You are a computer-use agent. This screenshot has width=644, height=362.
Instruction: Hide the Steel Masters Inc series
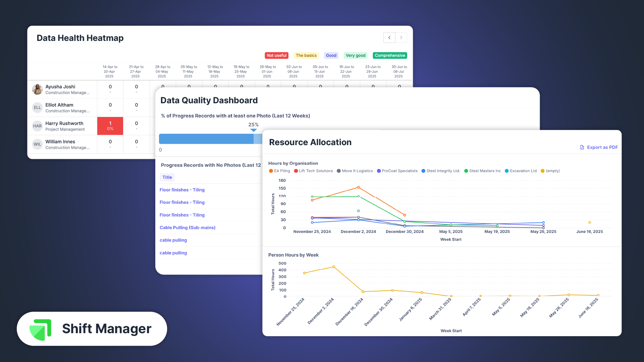pos(482,171)
